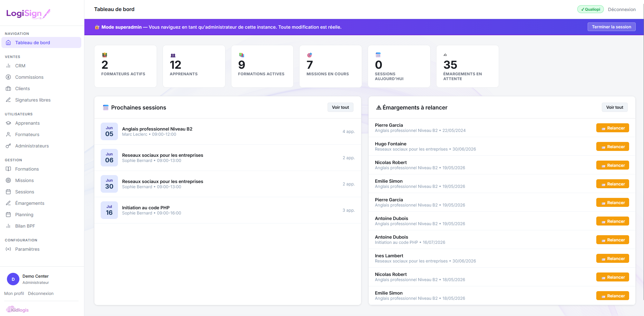
Task: Click the Demo Center avatar circle
Action: coord(13,279)
